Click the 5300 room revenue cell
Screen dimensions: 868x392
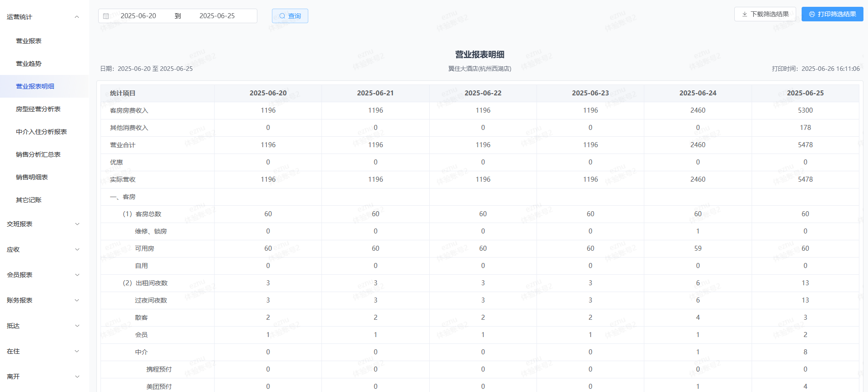point(805,110)
